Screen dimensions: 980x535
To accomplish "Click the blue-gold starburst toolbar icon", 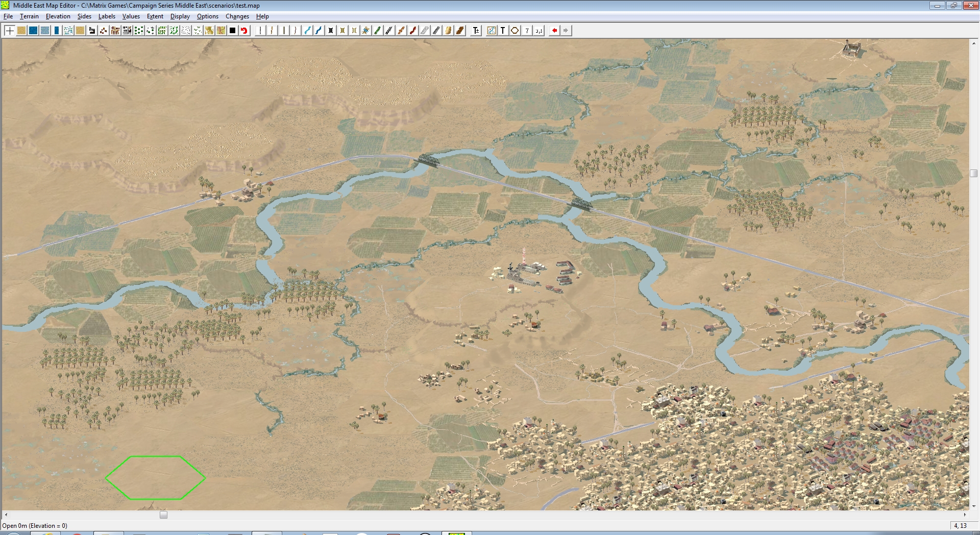I will [x=366, y=31].
